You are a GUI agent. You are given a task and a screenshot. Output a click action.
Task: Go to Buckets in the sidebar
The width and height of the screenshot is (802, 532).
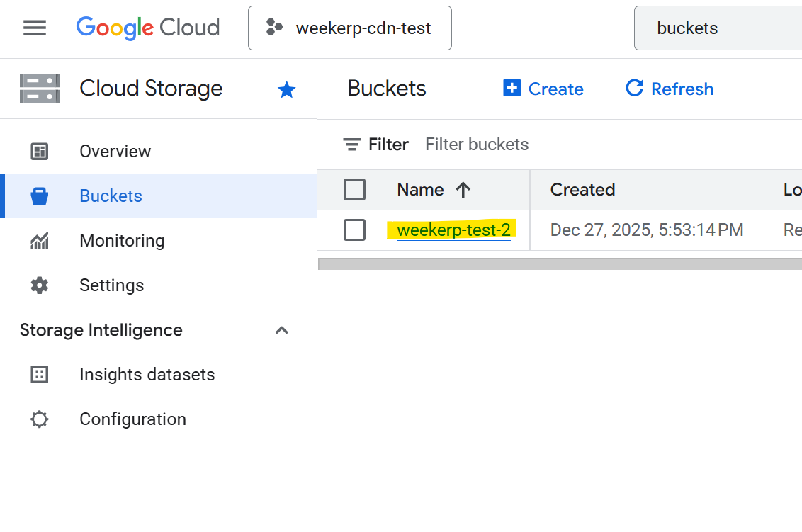[x=111, y=196]
